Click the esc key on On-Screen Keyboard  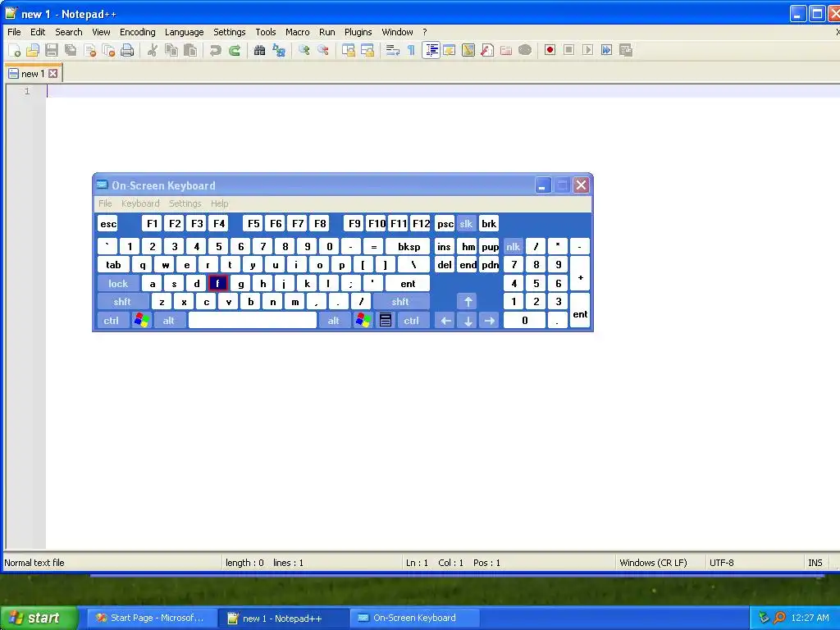[x=107, y=224]
